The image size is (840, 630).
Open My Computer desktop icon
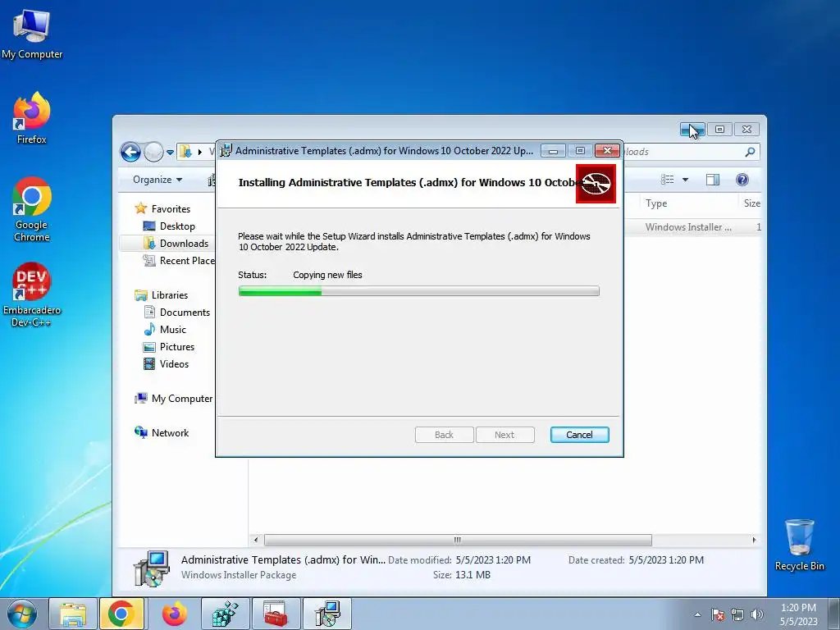32,34
